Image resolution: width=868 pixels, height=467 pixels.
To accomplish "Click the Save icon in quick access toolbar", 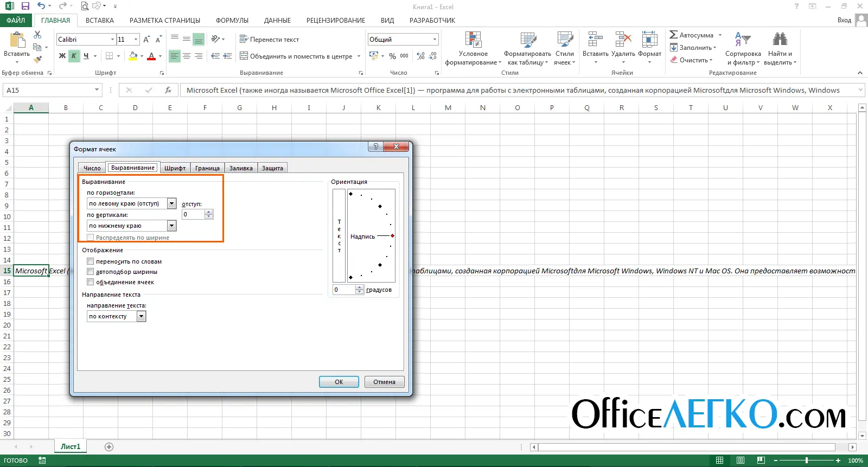I will 25,7.
